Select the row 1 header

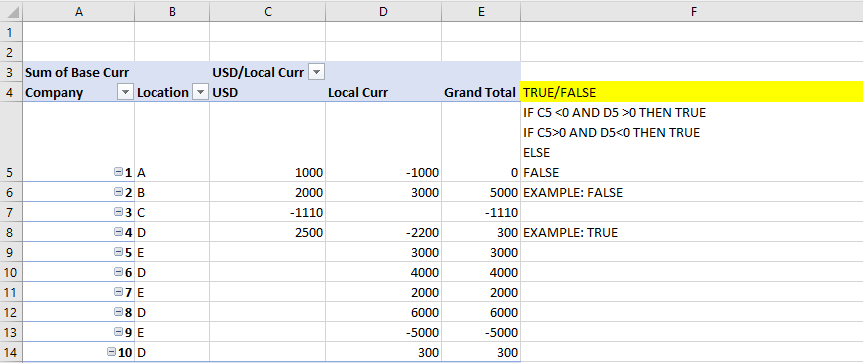click(11, 31)
